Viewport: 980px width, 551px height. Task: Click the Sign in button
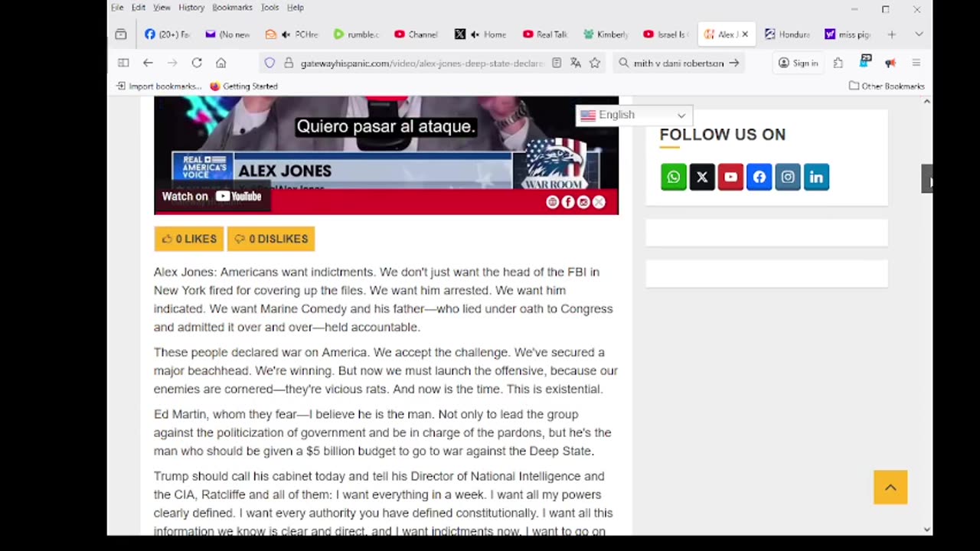point(798,63)
